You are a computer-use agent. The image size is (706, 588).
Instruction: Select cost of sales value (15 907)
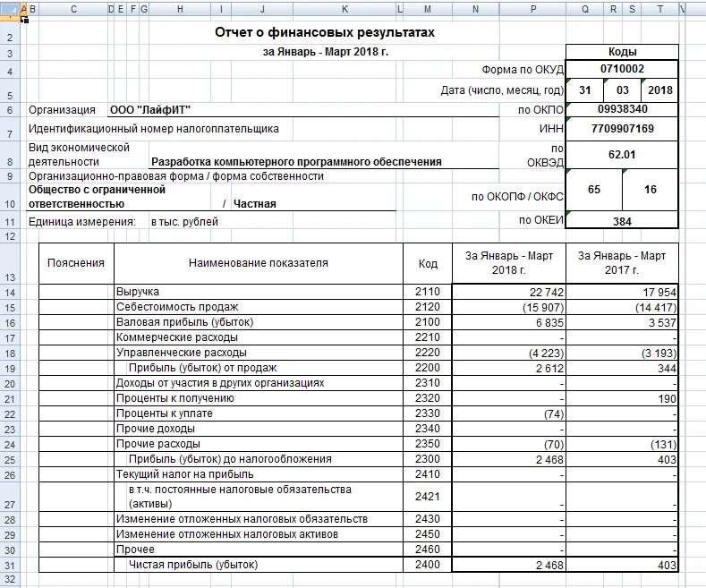coord(509,307)
